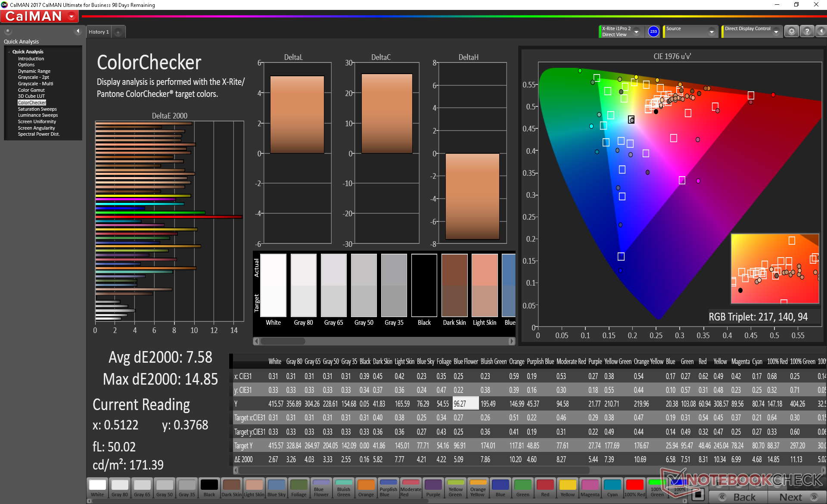Restore the CalMAN window size
The width and height of the screenshot is (827, 504).
coord(796,5)
